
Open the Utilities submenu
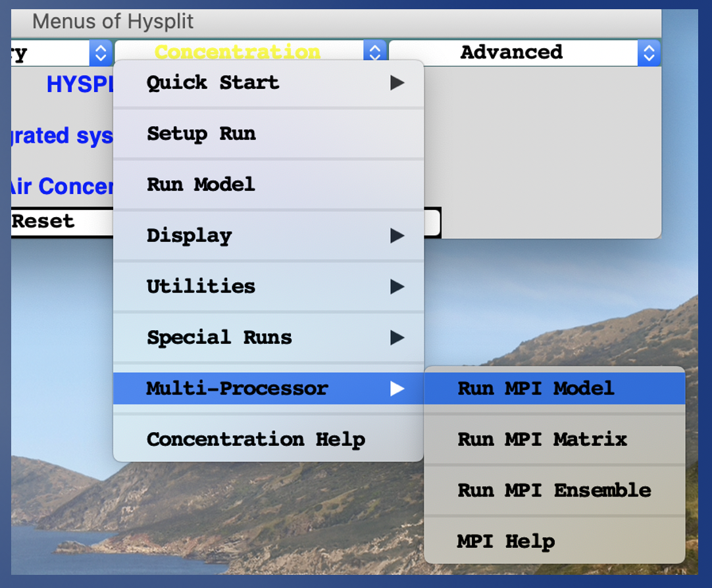tap(268, 287)
